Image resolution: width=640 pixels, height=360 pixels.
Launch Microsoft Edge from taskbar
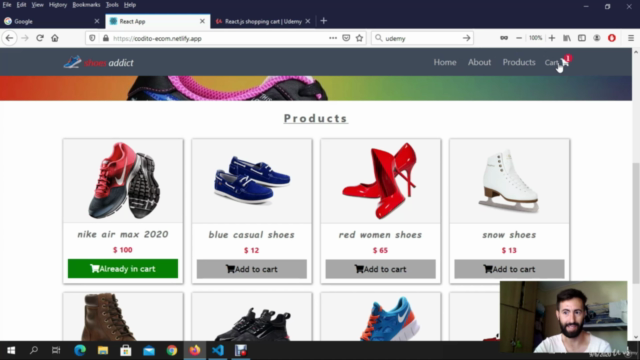coord(80,350)
